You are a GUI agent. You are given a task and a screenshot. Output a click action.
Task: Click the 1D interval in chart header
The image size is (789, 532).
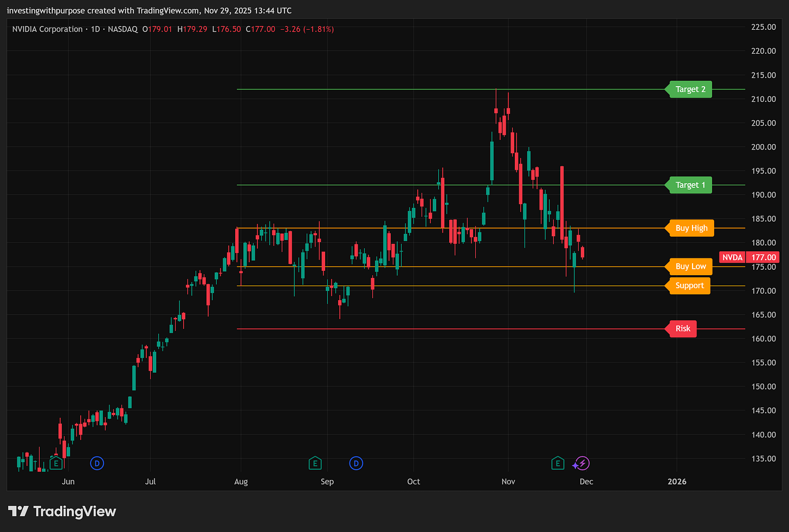(95, 29)
